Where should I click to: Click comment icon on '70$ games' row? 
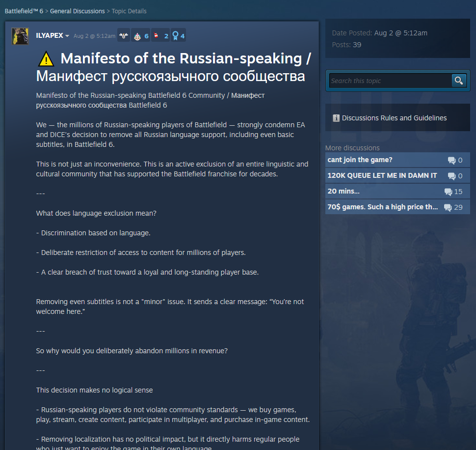[x=448, y=207]
